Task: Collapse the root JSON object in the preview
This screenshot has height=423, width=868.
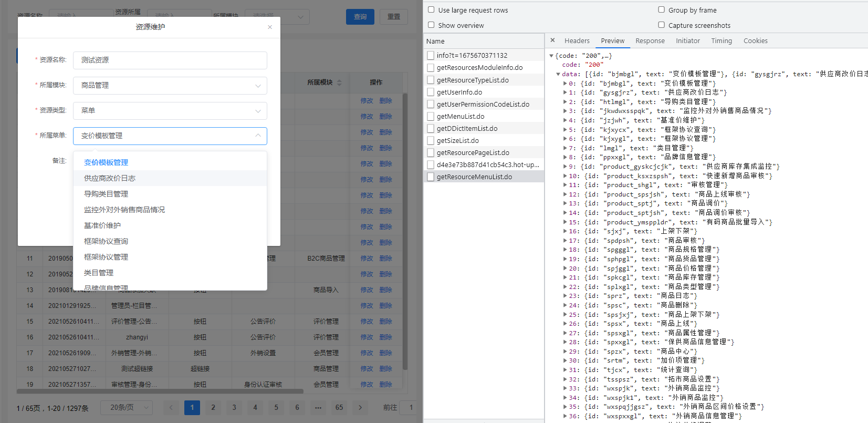Action: (x=551, y=56)
